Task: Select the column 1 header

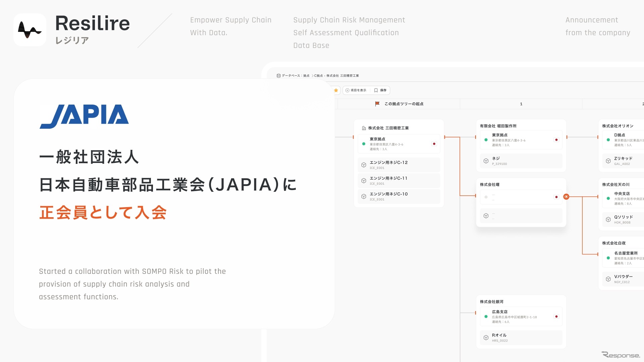Action: (521, 104)
